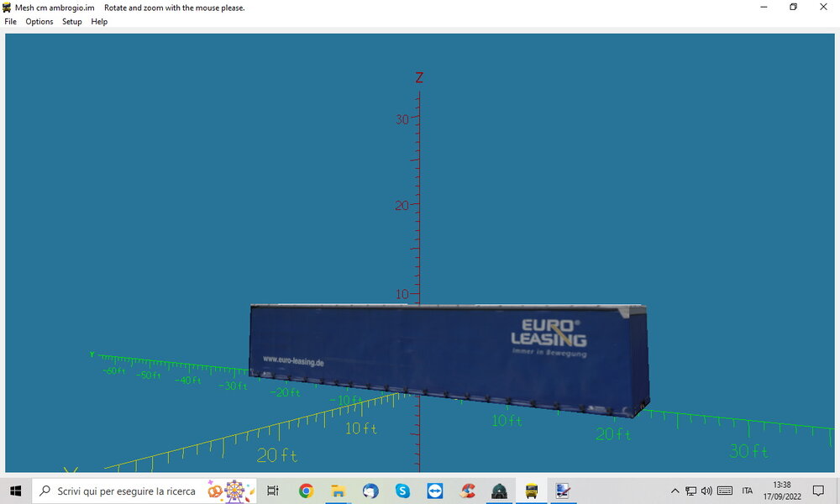
Task: Minimize the Mesh viewer window
Action: point(764,7)
